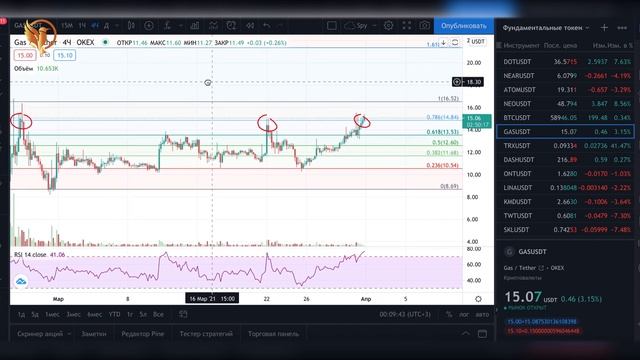Image resolution: width=640 pixels, height=360 pixels.
Task: Open the Торговая панель tab
Action: click(x=273, y=334)
